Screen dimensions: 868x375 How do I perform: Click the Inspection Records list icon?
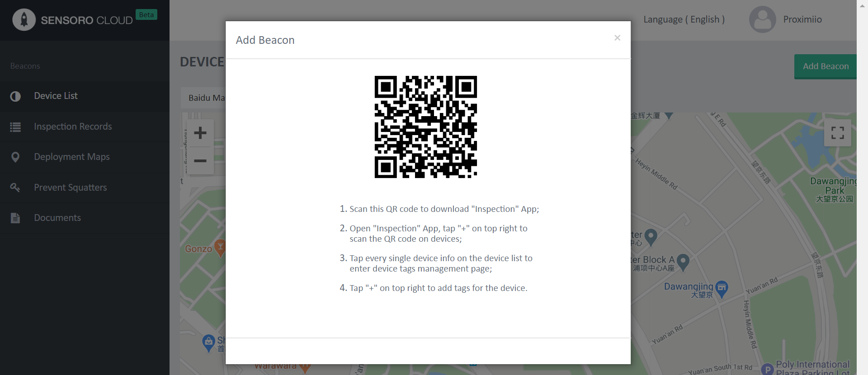[x=15, y=127]
